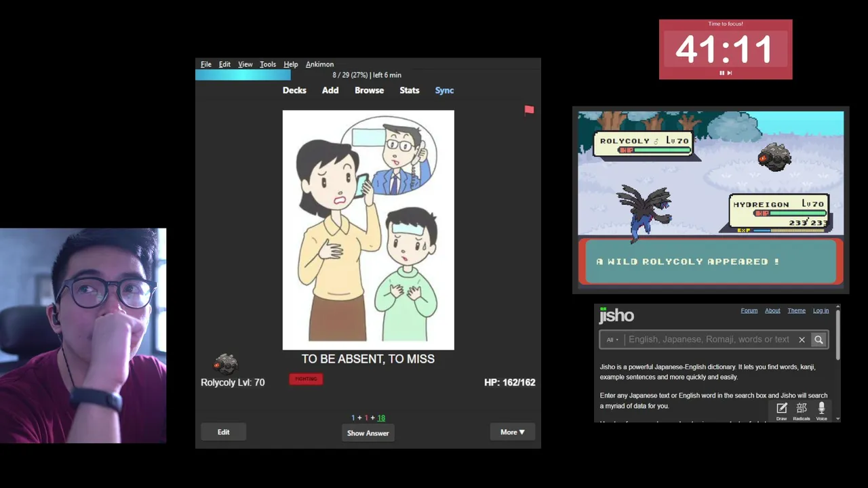Skip to next timer session
The image size is (868, 488).
click(730, 73)
